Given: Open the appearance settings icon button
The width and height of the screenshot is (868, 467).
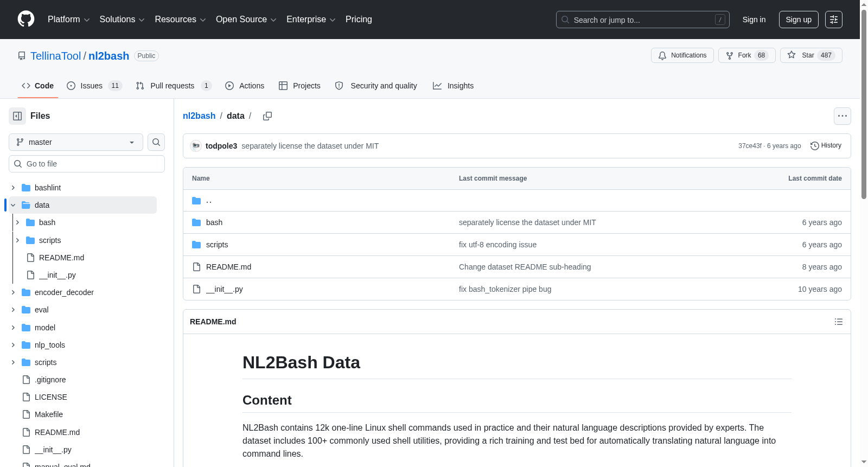Looking at the screenshot, I should [x=834, y=20].
